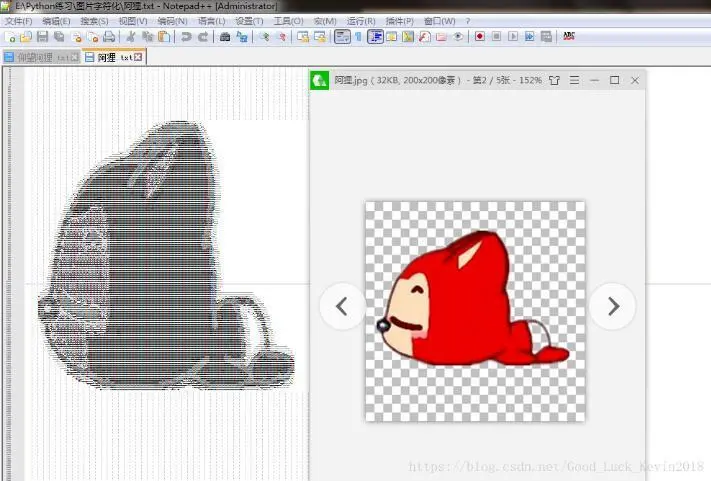This screenshot has width=711, height=481.
Task: Open the Replace dialog icon
Action: coord(242,37)
